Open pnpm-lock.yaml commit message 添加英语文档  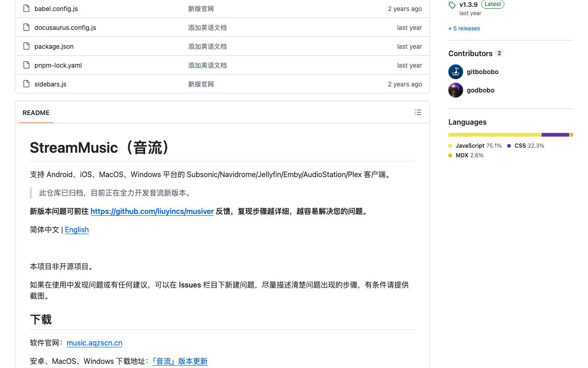(x=207, y=65)
